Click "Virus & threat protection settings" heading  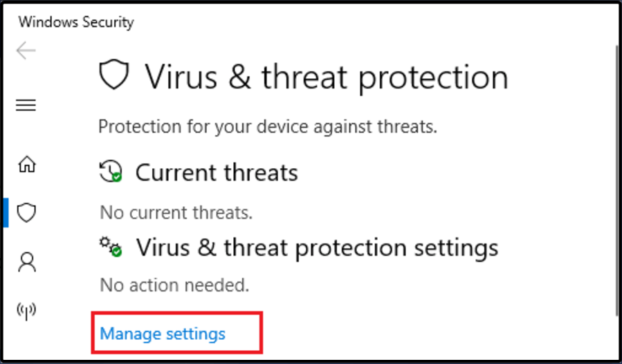pyautogui.click(x=317, y=247)
